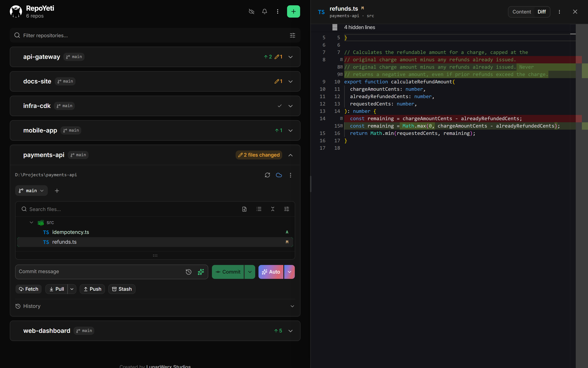The image size is (588, 368).
Task: Open payments-api three-dot options menu
Action: 290,175
